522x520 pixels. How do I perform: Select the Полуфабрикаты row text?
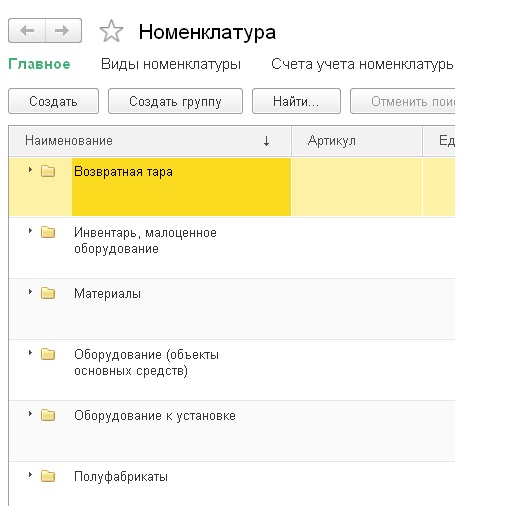(121, 477)
